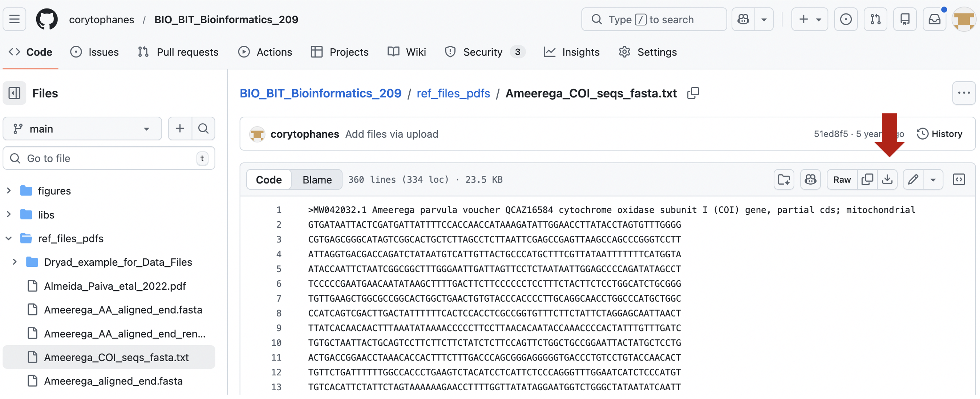
Task: Copy raw file contents icon
Action: (867, 180)
